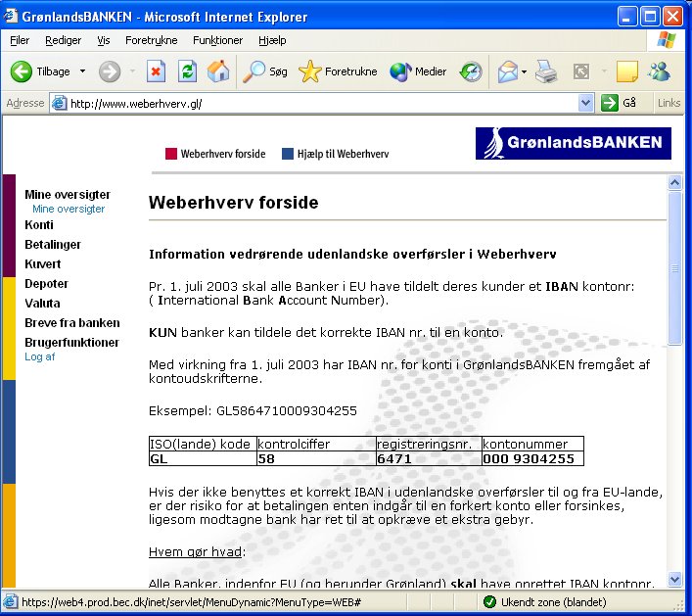This screenshot has width=692, height=616.
Task: Click the GrønlandsBANKEN logo
Action: click(x=574, y=143)
